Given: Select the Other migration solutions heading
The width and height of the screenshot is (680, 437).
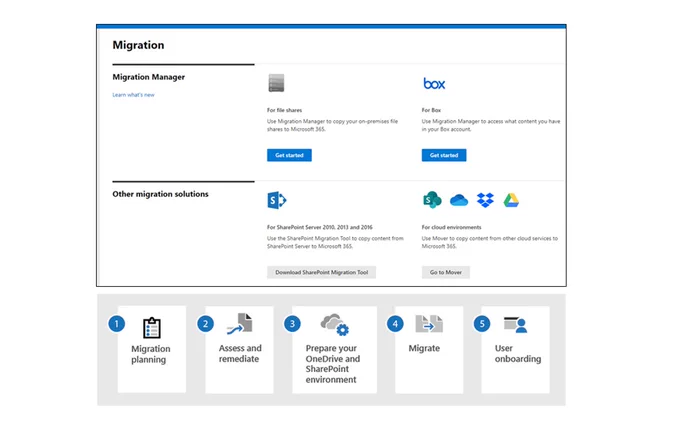Looking at the screenshot, I should (x=160, y=194).
